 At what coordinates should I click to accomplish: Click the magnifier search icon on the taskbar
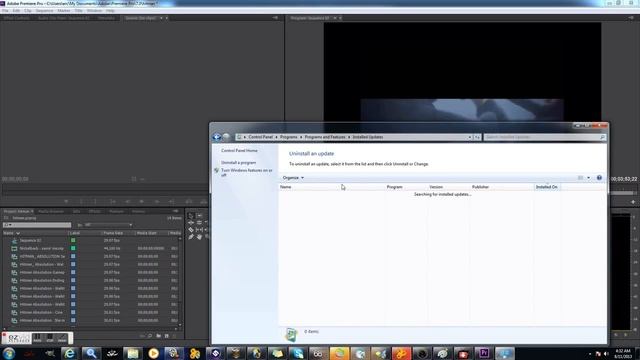pos(91,353)
